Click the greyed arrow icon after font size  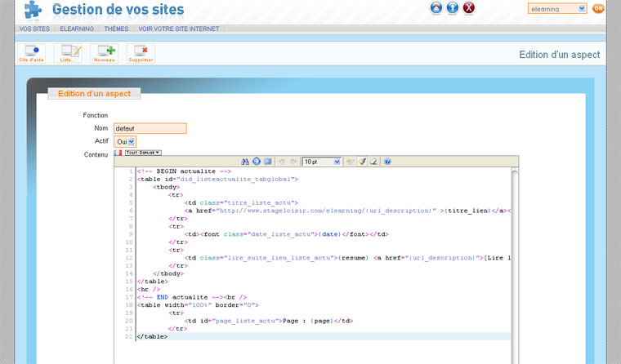(350, 162)
